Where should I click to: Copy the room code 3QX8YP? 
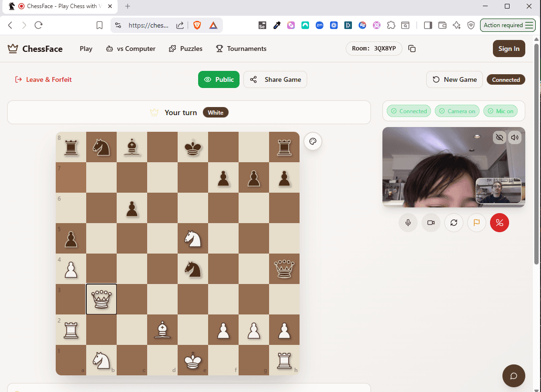click(411, 49)
